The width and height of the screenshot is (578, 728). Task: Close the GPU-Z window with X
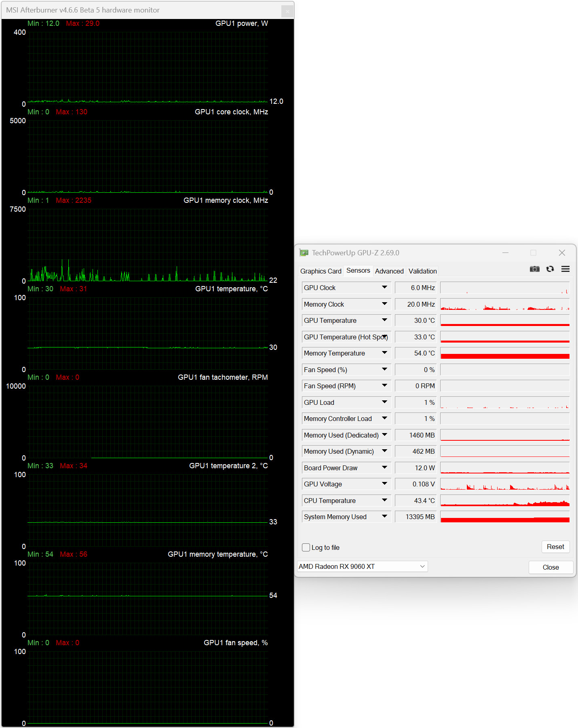(561, 253)
